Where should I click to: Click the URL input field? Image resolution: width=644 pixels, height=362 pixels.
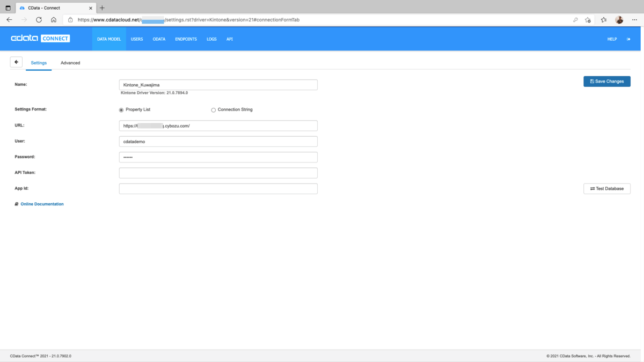pyautogui.click(x=218, y=125)
